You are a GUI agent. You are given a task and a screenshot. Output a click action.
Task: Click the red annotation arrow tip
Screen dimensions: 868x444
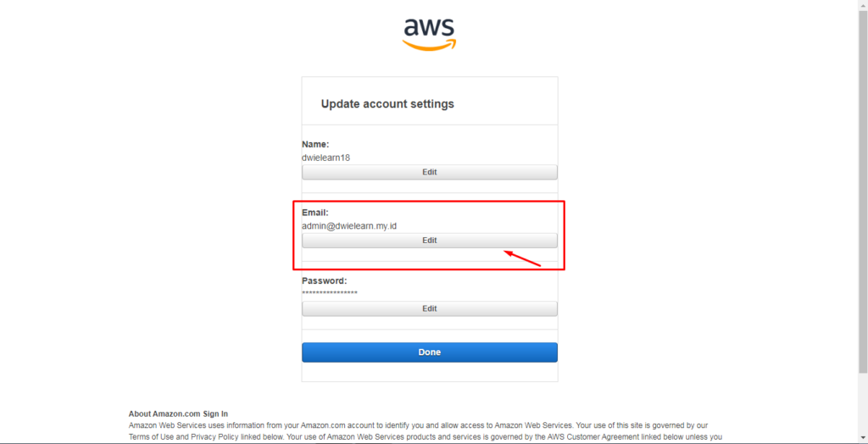507,253
